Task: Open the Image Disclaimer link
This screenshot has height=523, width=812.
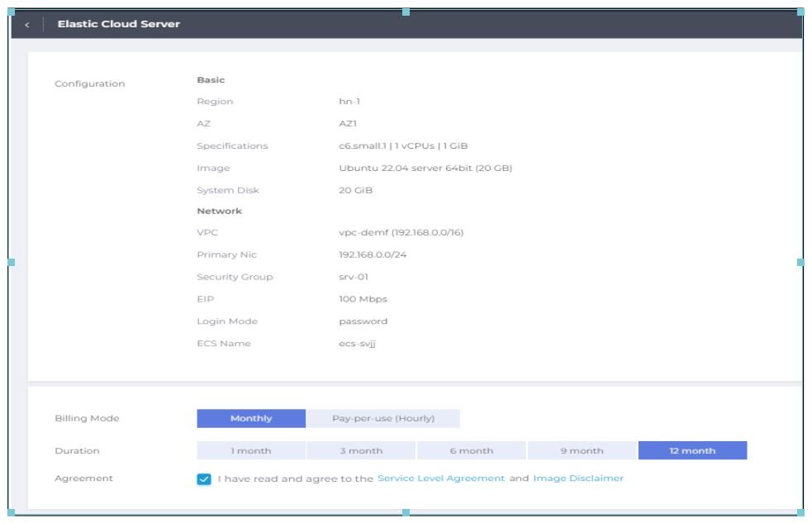Action: (x=578, y=478)
